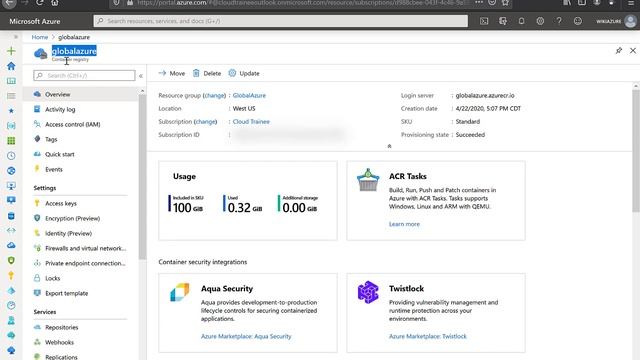Click the browser reload button
Screen dimensions: 640x360
pos(40,3)
